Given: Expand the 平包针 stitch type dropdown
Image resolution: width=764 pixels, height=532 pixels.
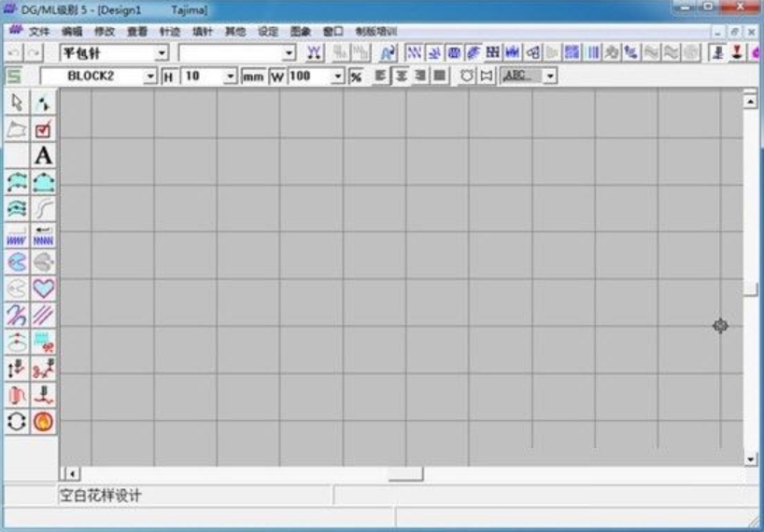Looking at the screenshot, I should (x=162, y=54).
